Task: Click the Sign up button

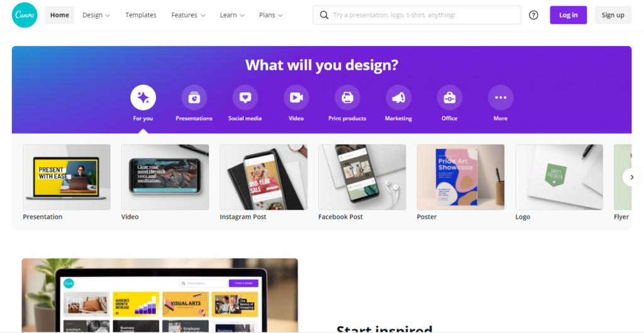Action: coord(613,15)
